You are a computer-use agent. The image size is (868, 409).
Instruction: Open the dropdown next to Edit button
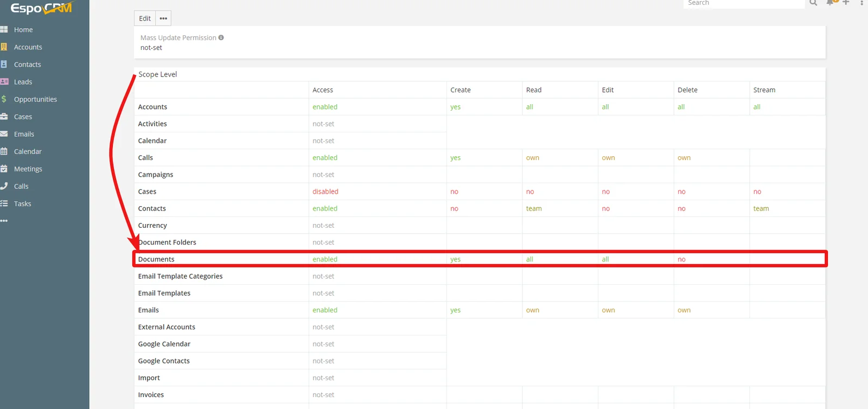(x=163, y=18)
